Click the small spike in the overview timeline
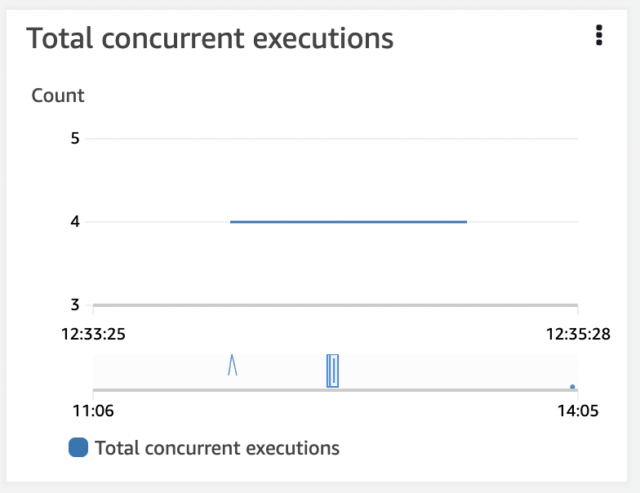Viewport: 640px width, 493px height. (232, 364)
